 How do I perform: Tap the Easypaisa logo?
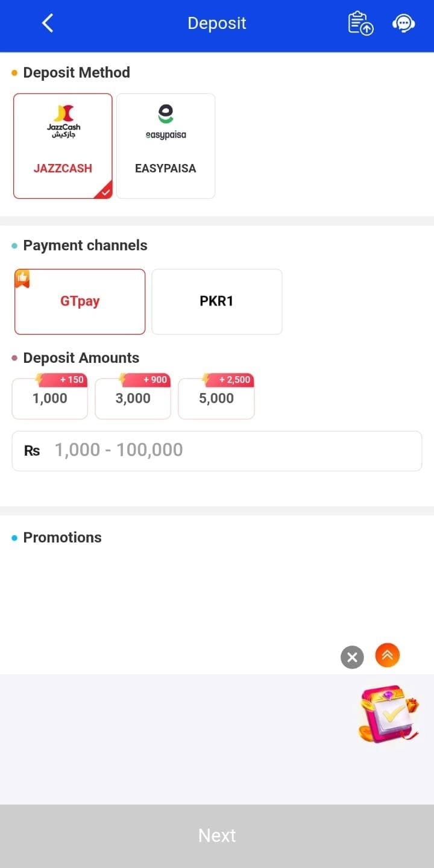(x=166, y=121)
